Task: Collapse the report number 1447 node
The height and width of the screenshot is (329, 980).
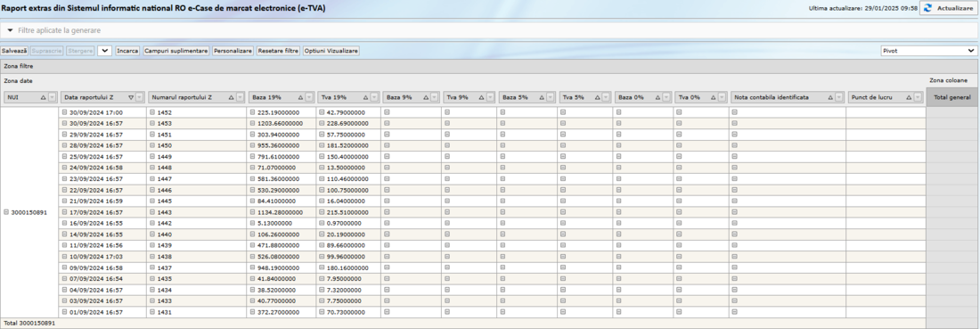Action: [x=151, y=179]
